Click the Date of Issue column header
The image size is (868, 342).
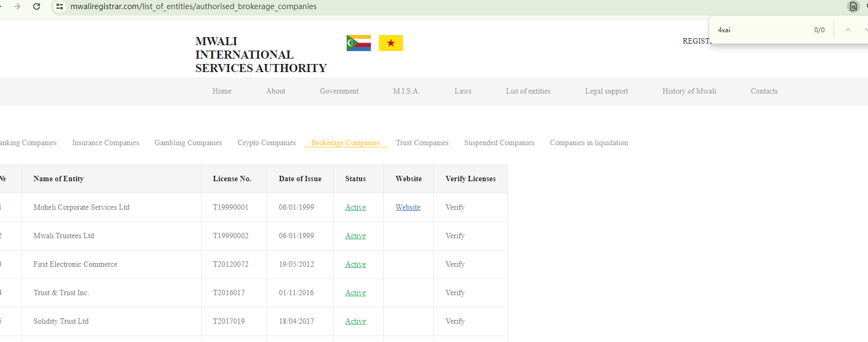300,179
